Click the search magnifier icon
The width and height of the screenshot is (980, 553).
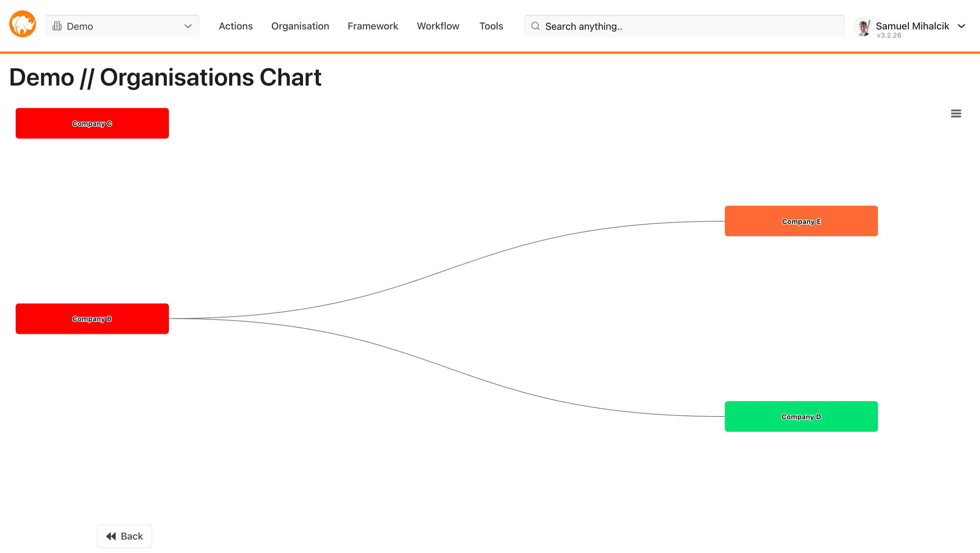coord(535,26)
